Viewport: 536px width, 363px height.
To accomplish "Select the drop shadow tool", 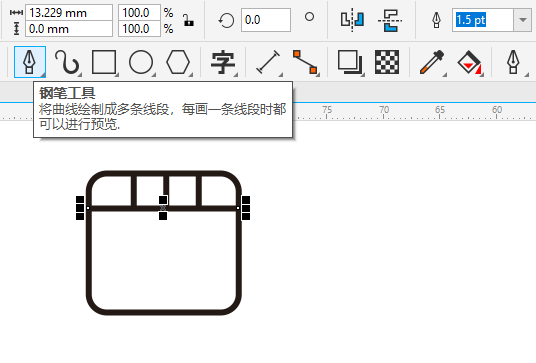I will (x=350, y=62).
